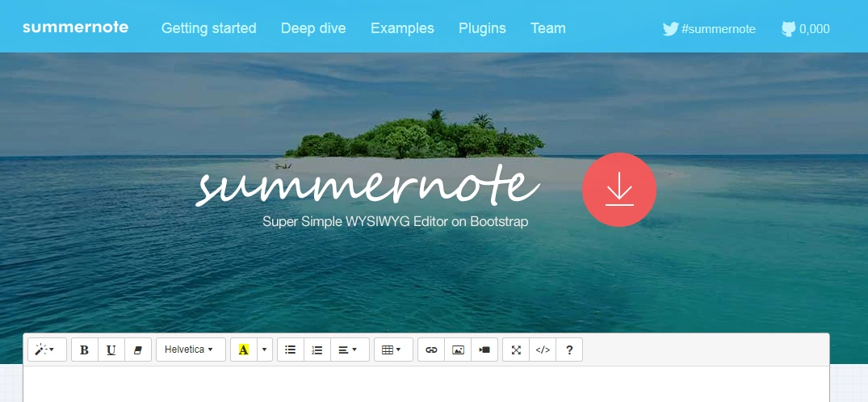This screenshot has height=402, width=868.
Task: Insert an ordered numbered list
Action: point(317,350)
